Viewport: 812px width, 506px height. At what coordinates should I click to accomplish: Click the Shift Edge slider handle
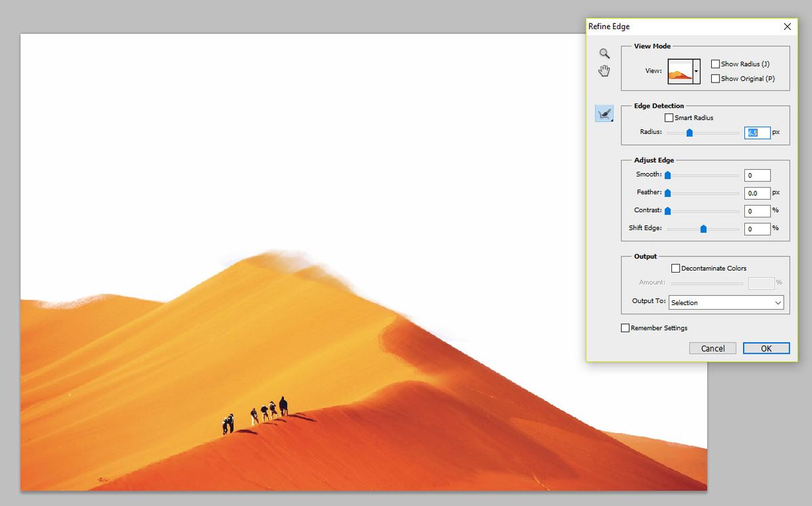tap(702, 229)
